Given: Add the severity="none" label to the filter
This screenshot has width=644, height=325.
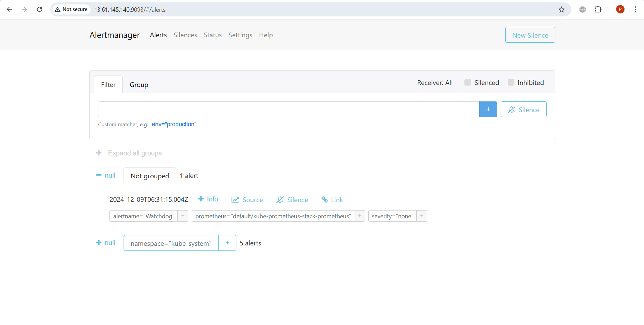Looking at the screenshot, I should click(421, 216).
